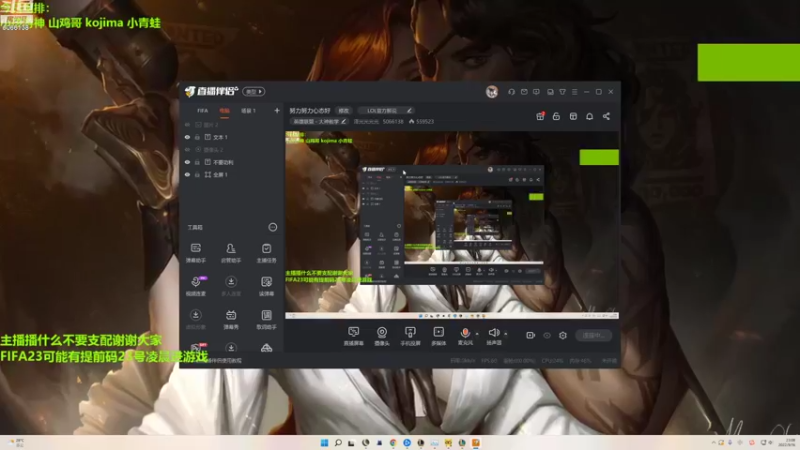This screenshot has width=800, height=450.
Task: Select the 文本 1 source row
Action: click(x=232, y=137)
